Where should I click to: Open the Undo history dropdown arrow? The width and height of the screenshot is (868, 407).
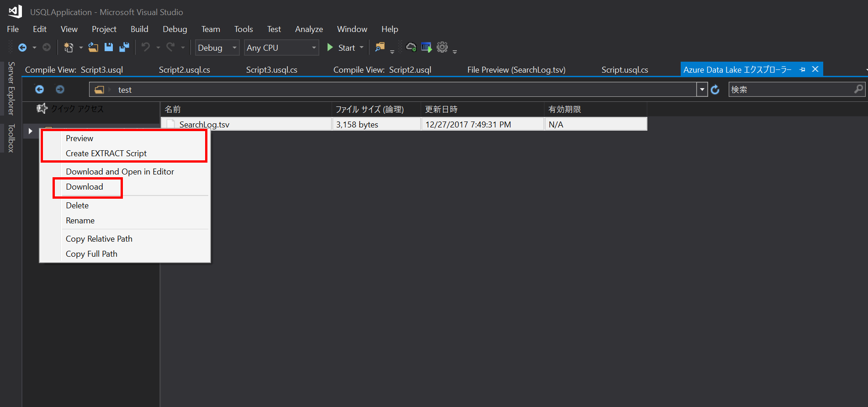coord(158,48)
